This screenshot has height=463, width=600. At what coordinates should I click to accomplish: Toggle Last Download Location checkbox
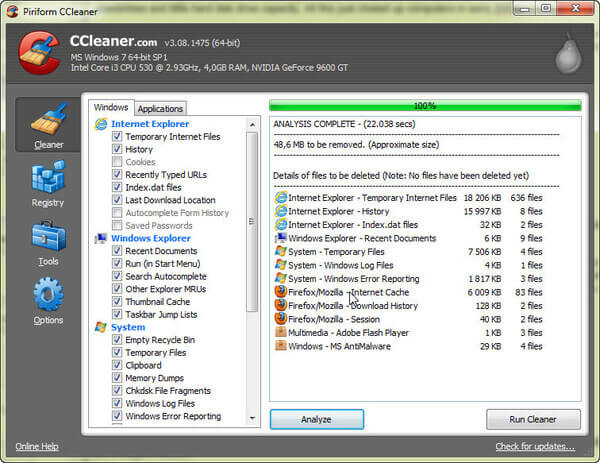(x=117, y=200)
